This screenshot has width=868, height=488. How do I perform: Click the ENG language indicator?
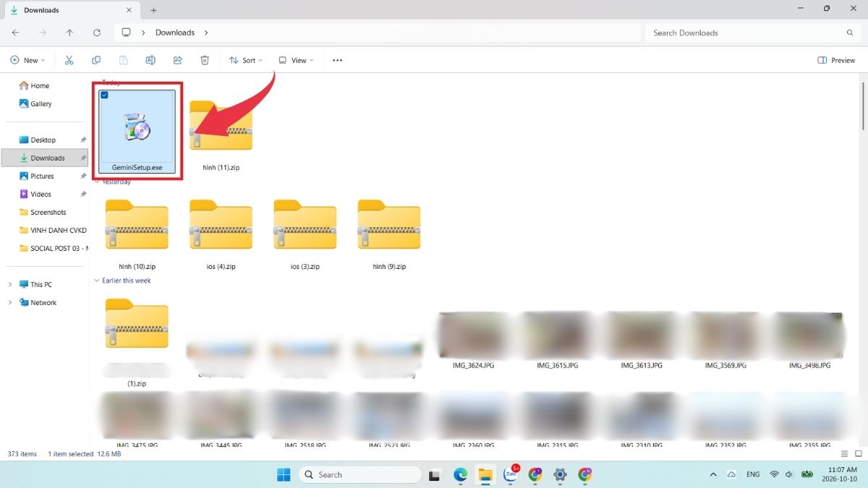pyautogui.click(x=753, y=475)
